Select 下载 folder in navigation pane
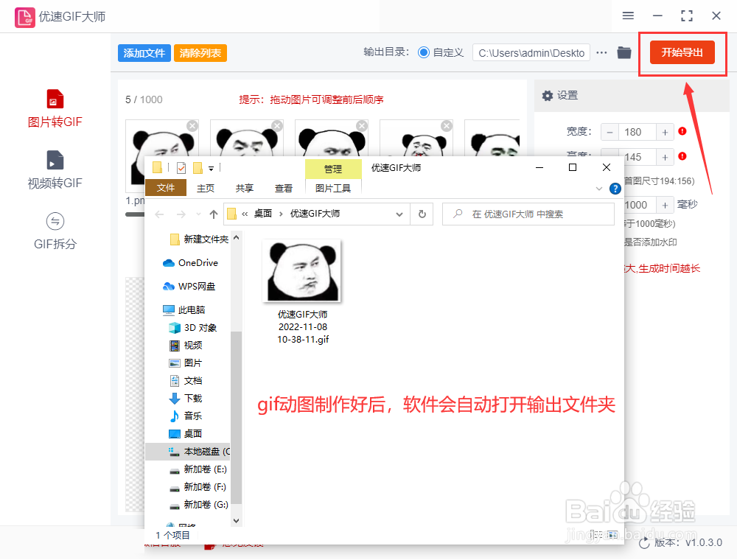This screenshot has height=560, width=737. pyautogui.click(x=185, y=399)
